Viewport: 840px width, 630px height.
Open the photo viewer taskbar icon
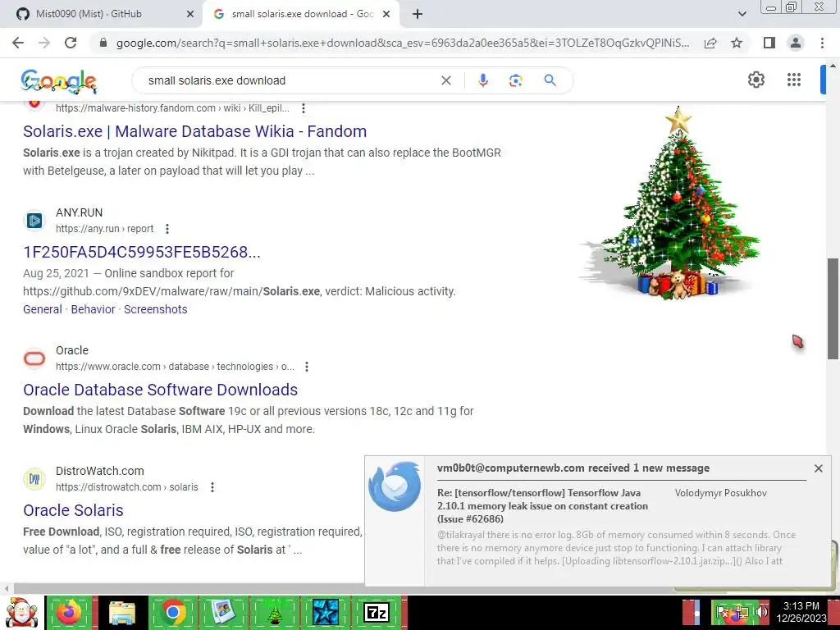click(x=223, y=612)
